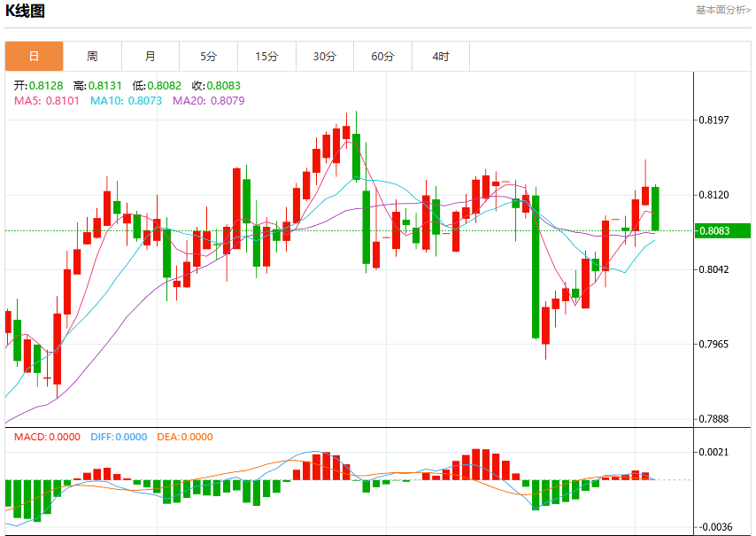Screen dimensions: 756x536
Task: Click the green 0.8083 current price tag
Action: coord(722,230)
